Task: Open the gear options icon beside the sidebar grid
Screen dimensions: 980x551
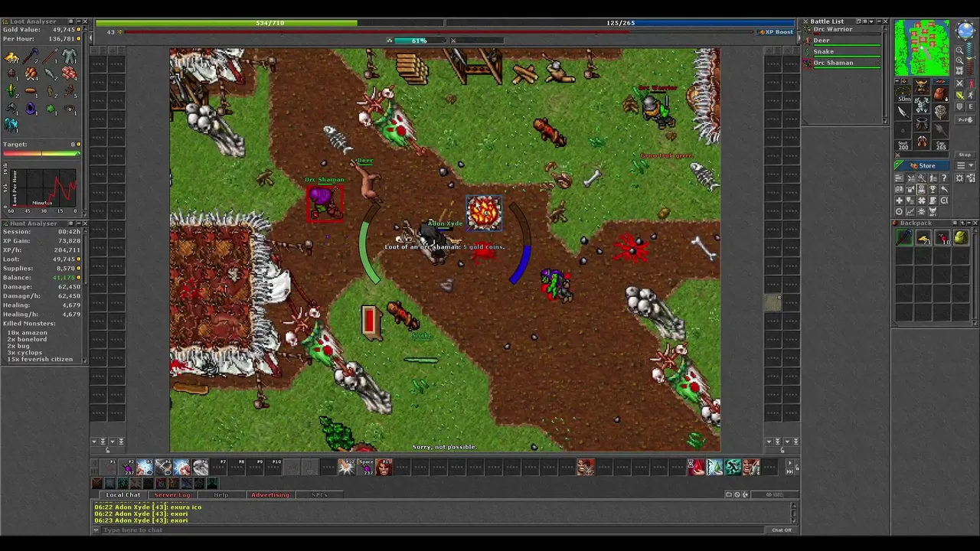Action: [959, 178]
